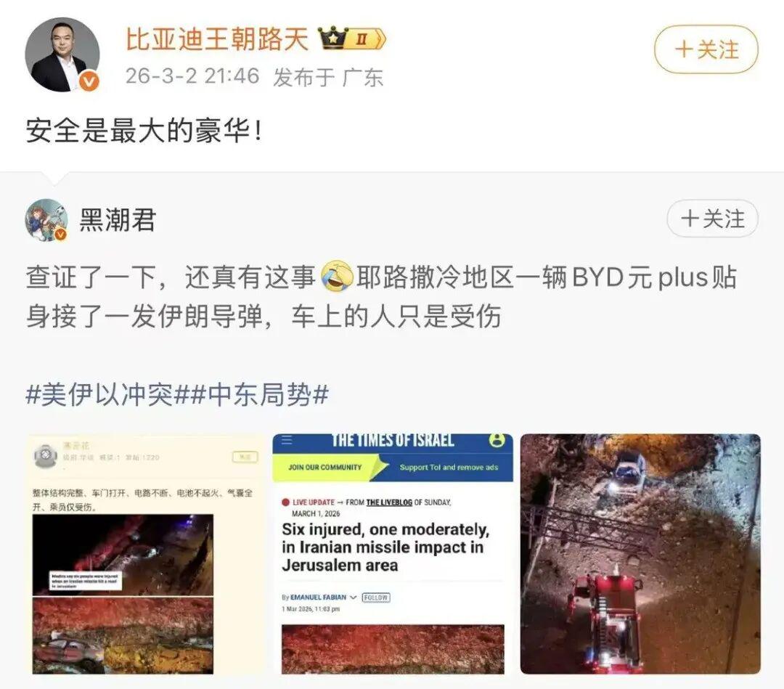Click the 26-3-2 21:46 post timestamp
784x689 pixels.
coord(192,76)
